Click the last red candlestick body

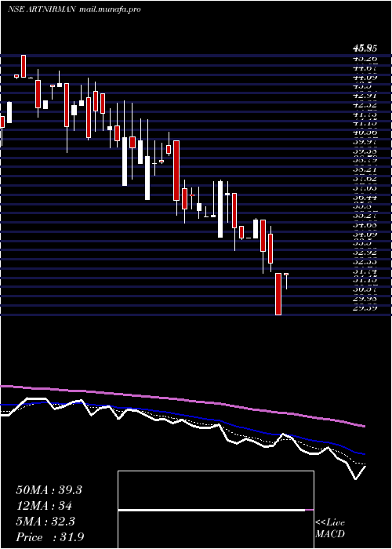(x=286, y=274)
